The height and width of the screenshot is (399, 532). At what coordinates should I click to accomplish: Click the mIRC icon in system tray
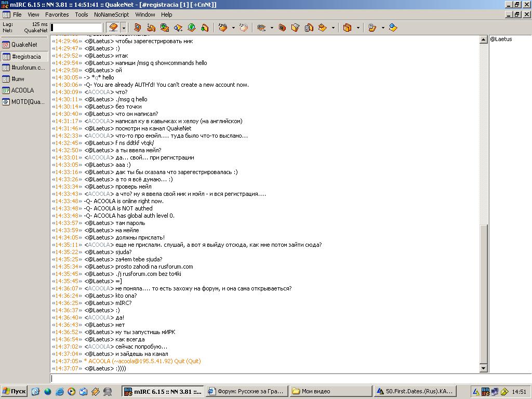click(x=485, y=392)
